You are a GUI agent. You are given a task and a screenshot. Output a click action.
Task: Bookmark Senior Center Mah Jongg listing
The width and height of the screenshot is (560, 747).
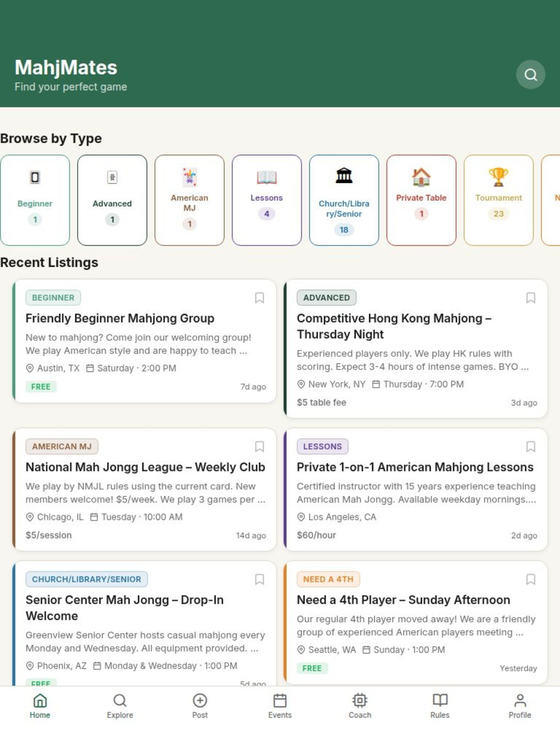(x=259, y=579)
